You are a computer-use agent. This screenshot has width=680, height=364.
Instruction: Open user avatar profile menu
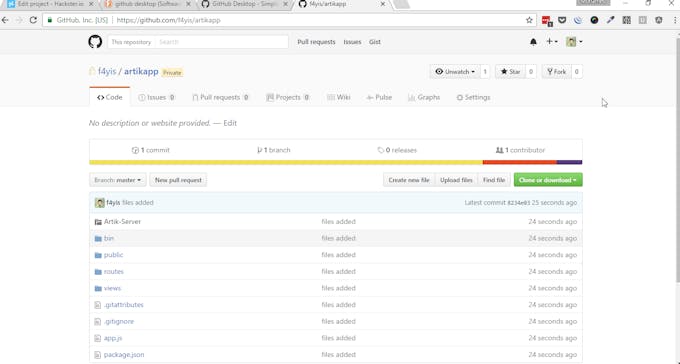click(x=574, y=42)
